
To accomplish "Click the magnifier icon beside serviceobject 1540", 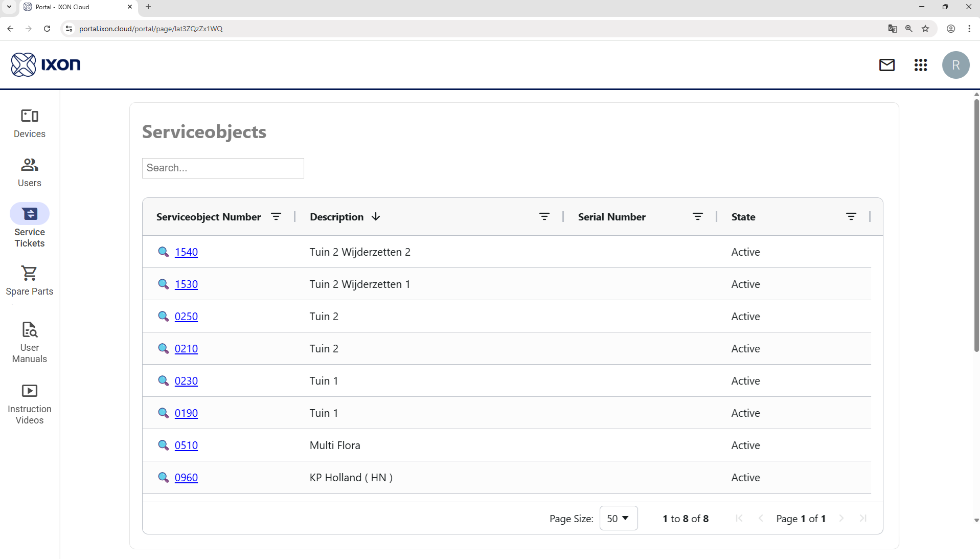I will (x=163, y=252).
